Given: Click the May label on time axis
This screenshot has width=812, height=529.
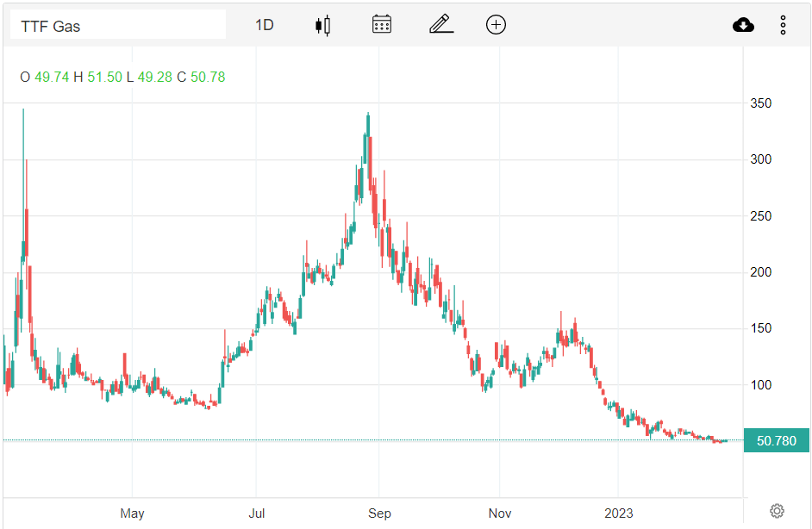Looking at the screenshot, I should click(132, 513).
